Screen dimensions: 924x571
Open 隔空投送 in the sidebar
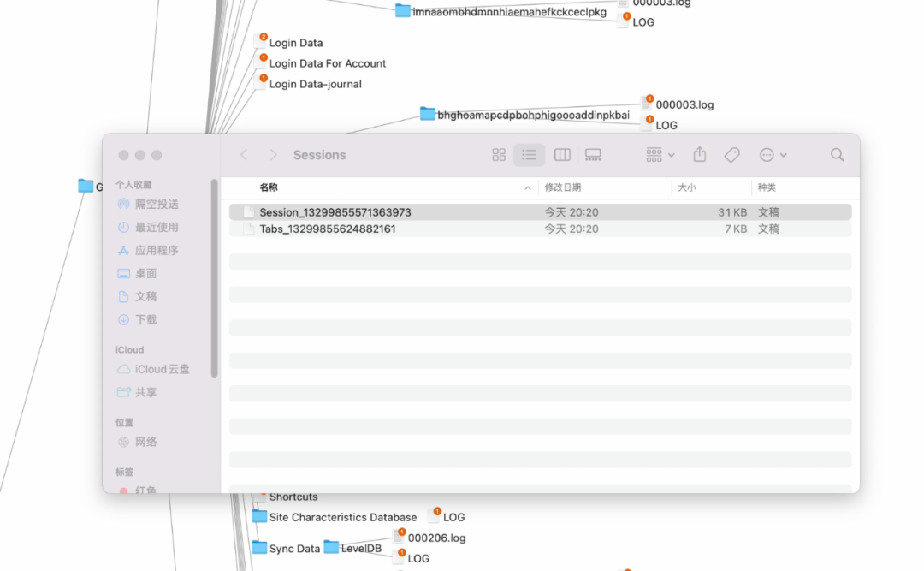click(157, 204)
